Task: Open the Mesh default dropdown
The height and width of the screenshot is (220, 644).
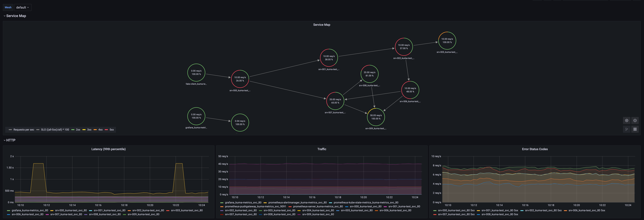Action: (x=23, y=8)
